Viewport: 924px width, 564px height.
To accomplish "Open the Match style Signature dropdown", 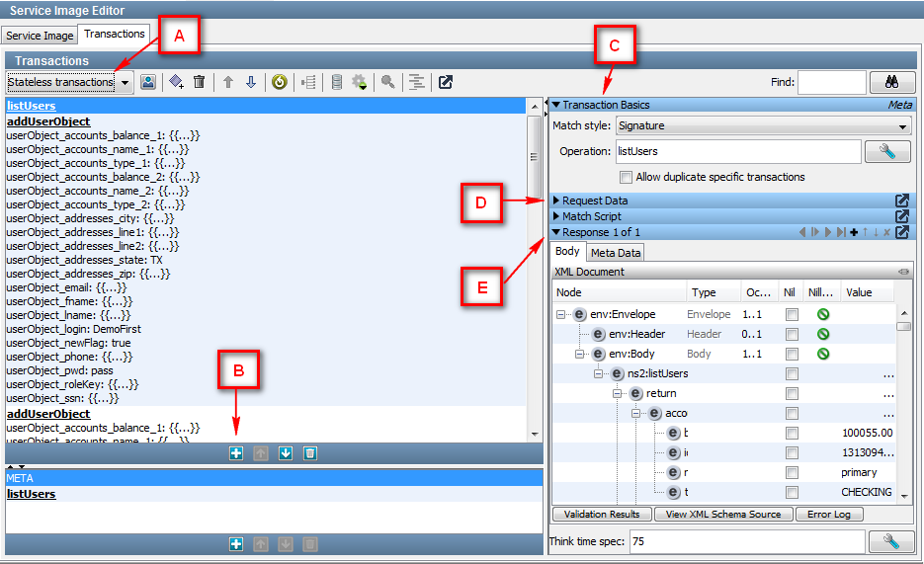I will [764, 126].
